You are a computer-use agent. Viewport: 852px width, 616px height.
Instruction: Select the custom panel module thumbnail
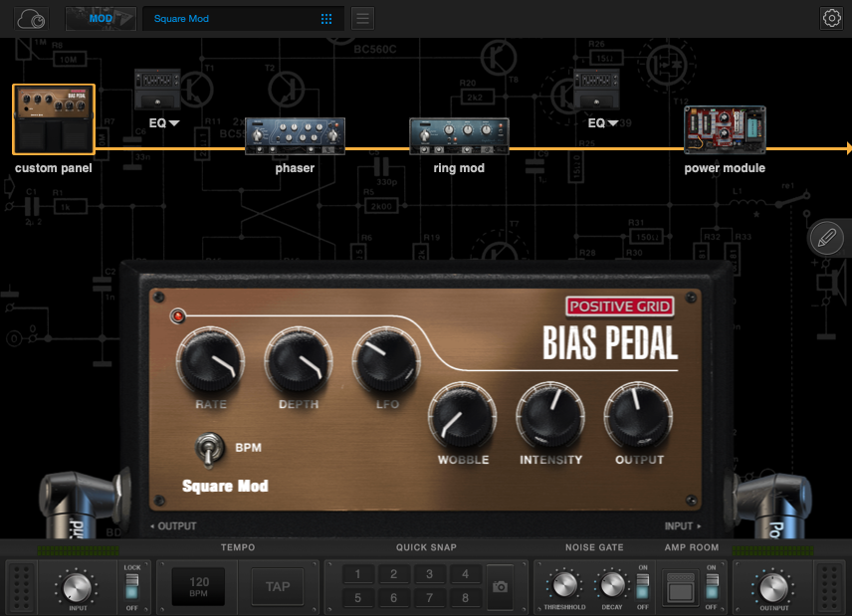pyautogui.click(x=54, y=119)
